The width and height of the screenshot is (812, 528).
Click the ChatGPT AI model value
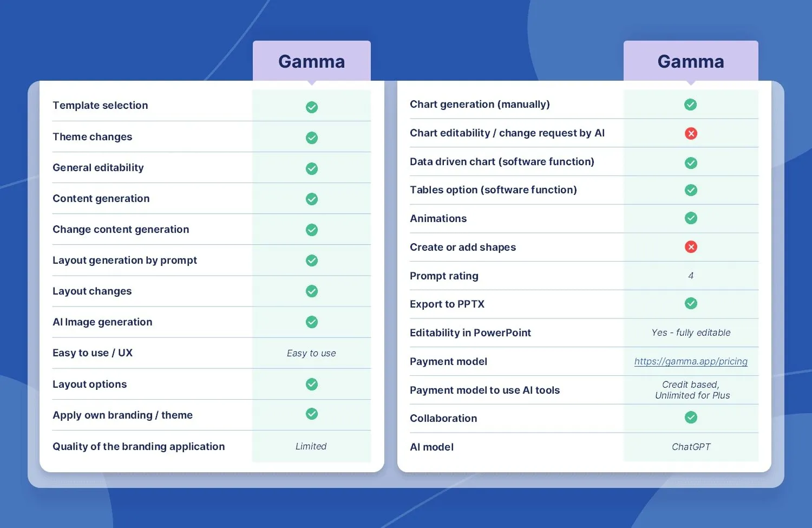pyautogui.click(x=691, y=447)
